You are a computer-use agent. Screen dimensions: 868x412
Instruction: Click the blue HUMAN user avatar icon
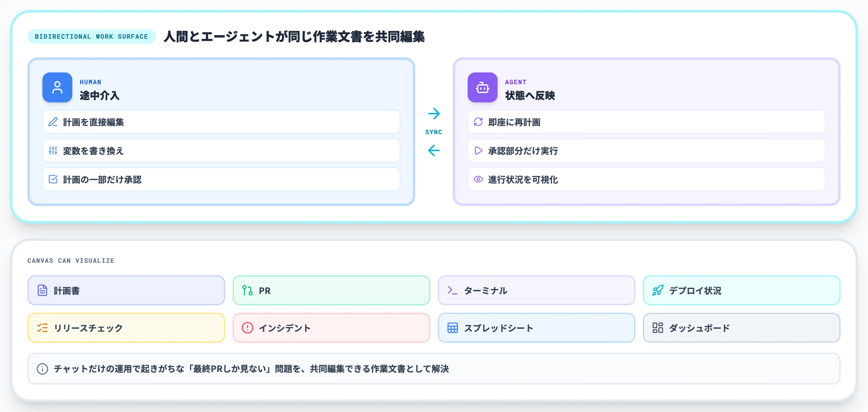pyautogui.click(x=57, y=87)
